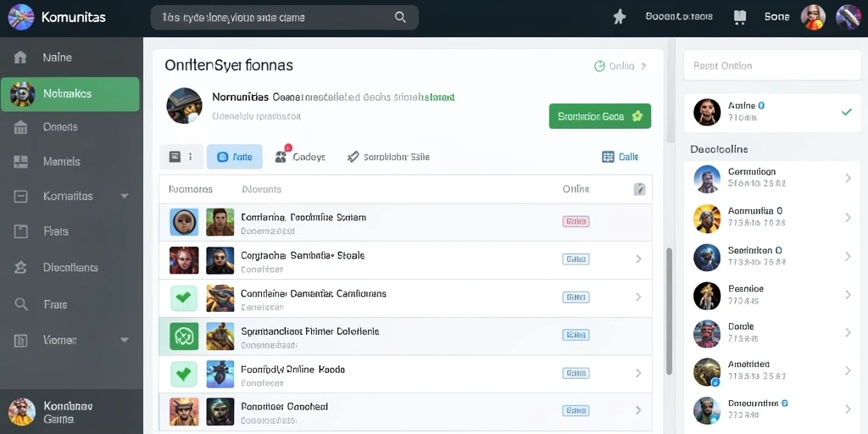Open the Oonens building icon in the sidebar
Viewport: 868px width, 434px height.
click(x=20, y=127)
